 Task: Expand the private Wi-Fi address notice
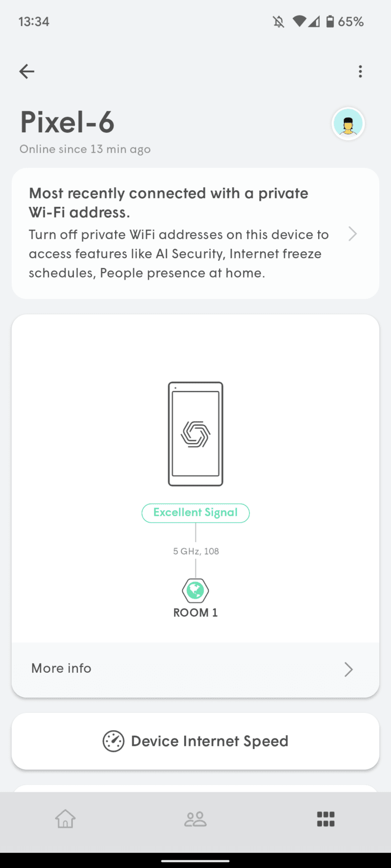(352, 233)
